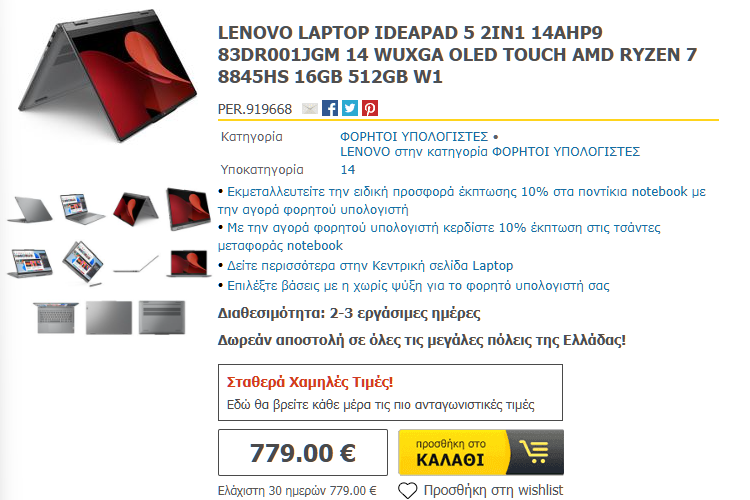Select laptop bottom panel thumbnail
This screenshot has width=750, height=500.
(162, 317)
